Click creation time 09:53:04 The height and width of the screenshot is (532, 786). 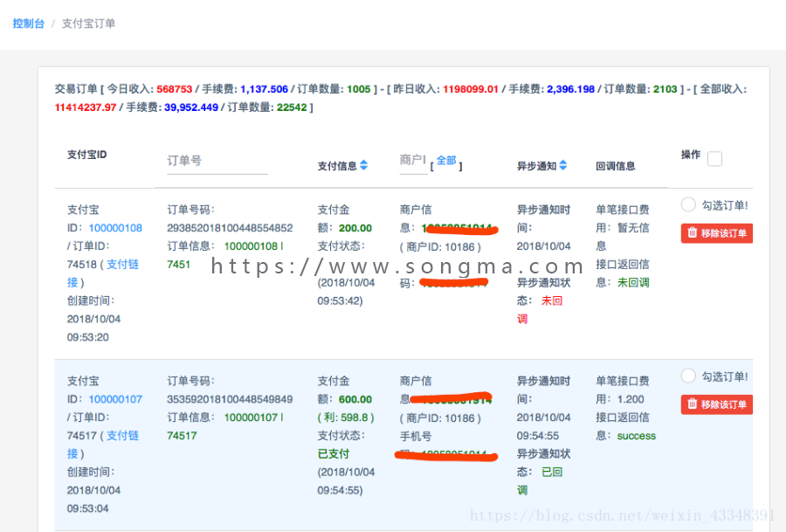[87, 509]
